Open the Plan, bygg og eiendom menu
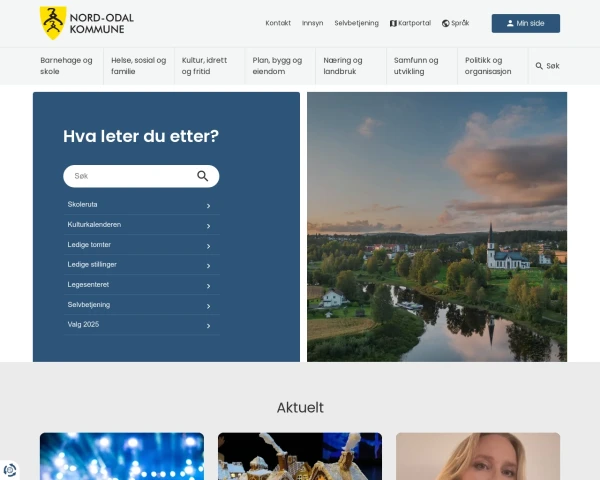This screenshot has width=600, height=480. [280, 66]
